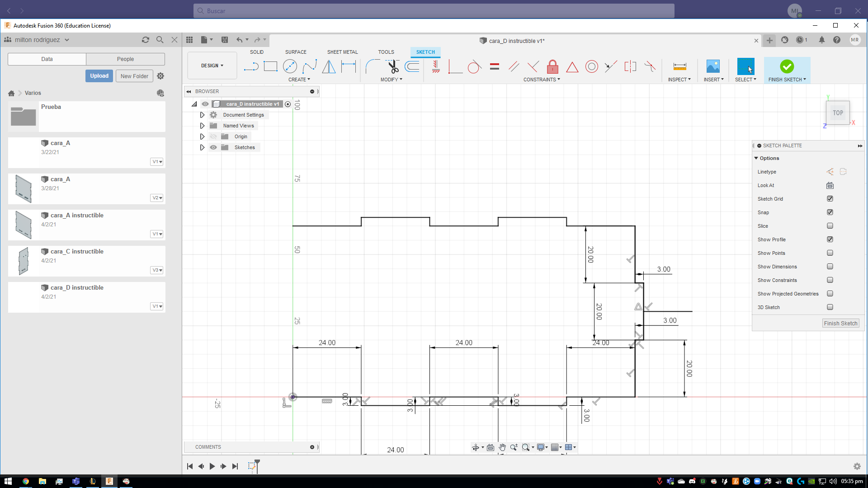Expand the Origin folder node

[202, 136]
